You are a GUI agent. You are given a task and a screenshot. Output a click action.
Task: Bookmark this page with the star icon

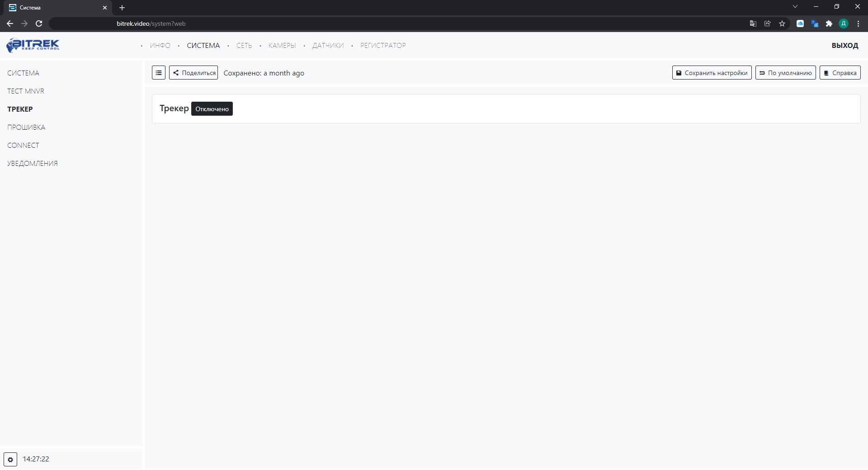[x=782, y=23]
